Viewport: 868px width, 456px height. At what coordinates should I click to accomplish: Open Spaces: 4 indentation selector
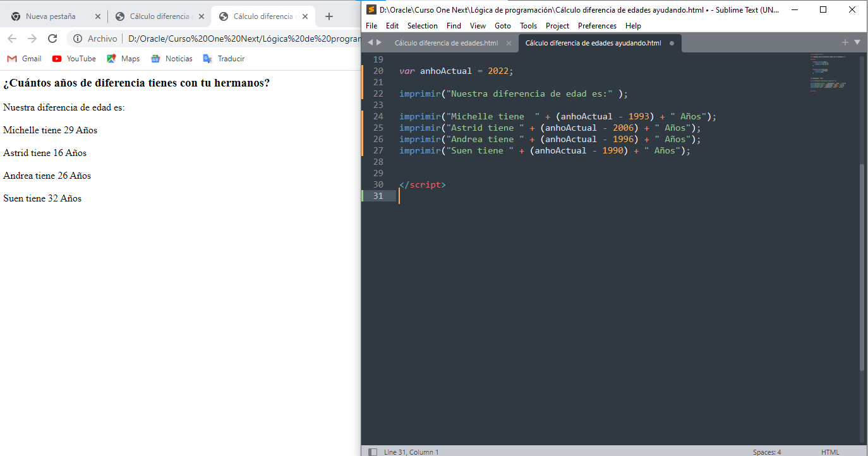point(767,452)
